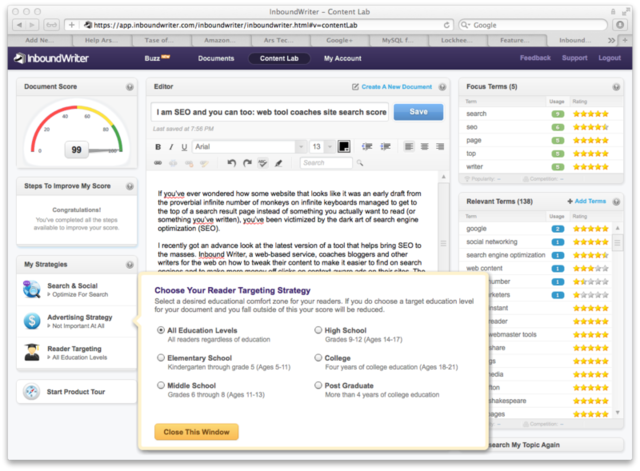640x471 pixels.
Task: Select Post Graduate radio button
Action: coord(318,385)
